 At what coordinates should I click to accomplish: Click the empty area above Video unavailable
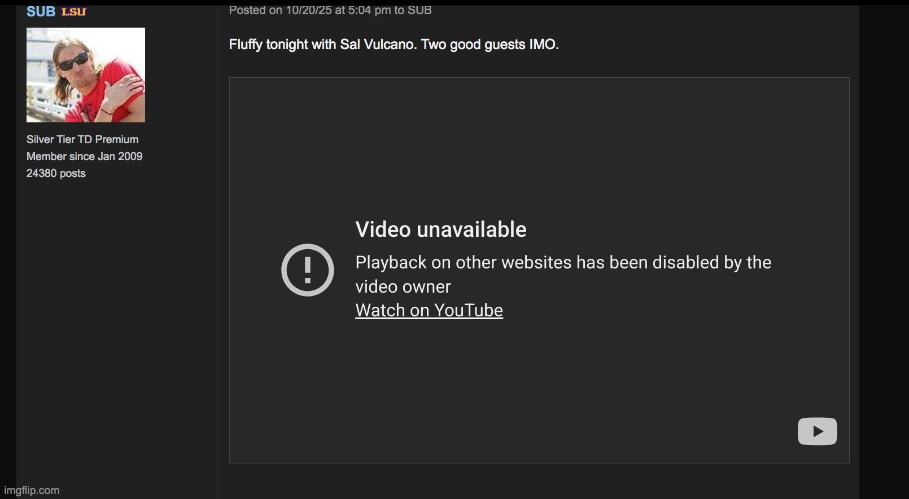click(x=539, y=145)
